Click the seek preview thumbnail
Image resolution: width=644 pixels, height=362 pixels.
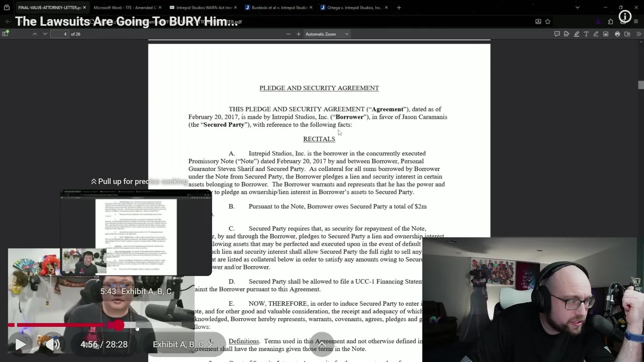tap(136, 233)
